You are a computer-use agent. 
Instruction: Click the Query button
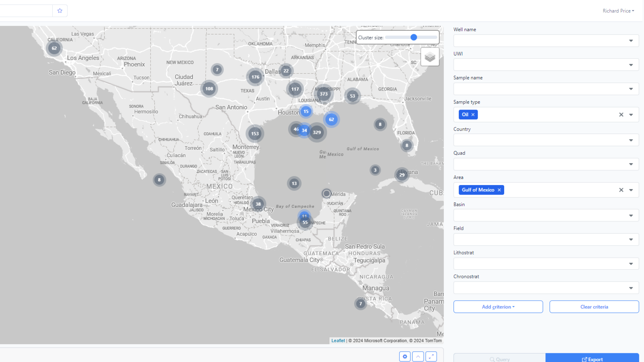click(x=499, y=359)
